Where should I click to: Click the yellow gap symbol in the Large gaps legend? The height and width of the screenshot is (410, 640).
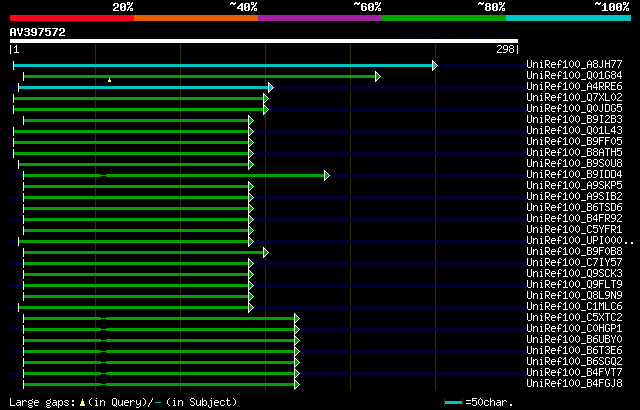[x=82, y=403]
